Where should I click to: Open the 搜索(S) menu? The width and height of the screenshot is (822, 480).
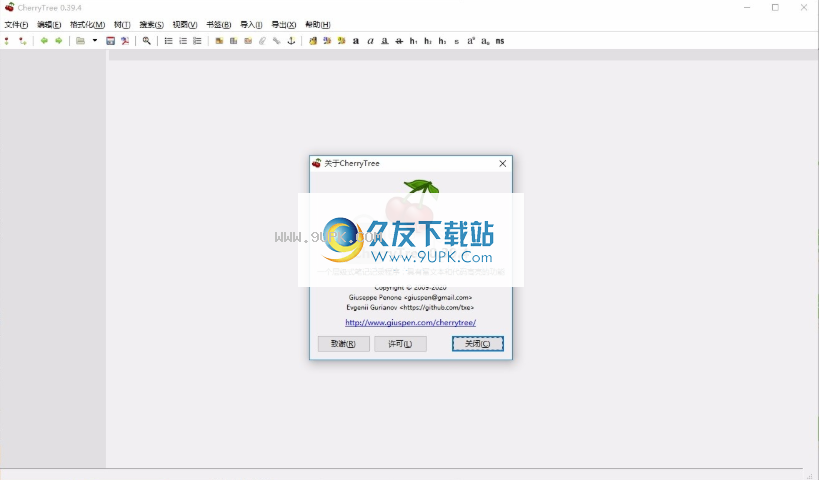152,25
